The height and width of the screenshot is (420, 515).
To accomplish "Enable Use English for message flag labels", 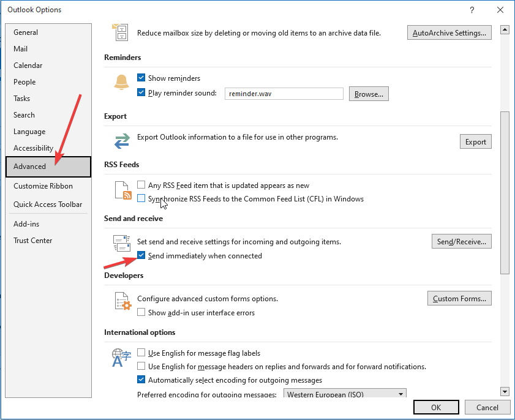I will pos(141,353).
